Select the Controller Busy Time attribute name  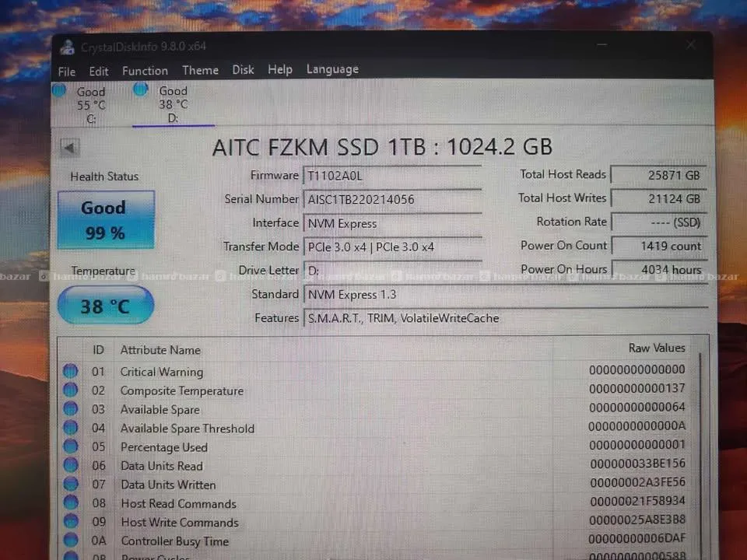pyautogui.click(x=175, y=541)
